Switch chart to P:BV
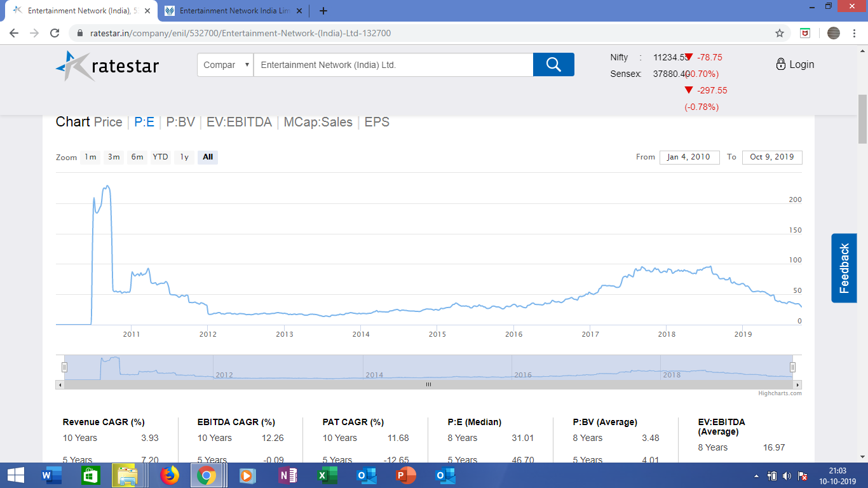 click(180, 122)
